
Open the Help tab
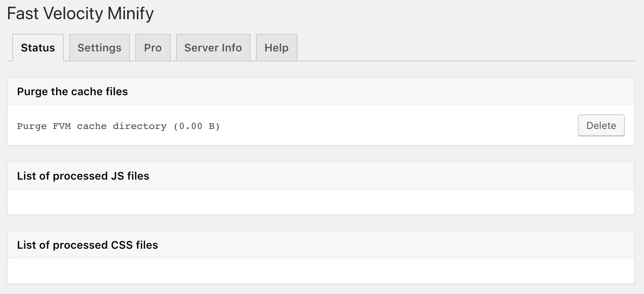(276, 48)
